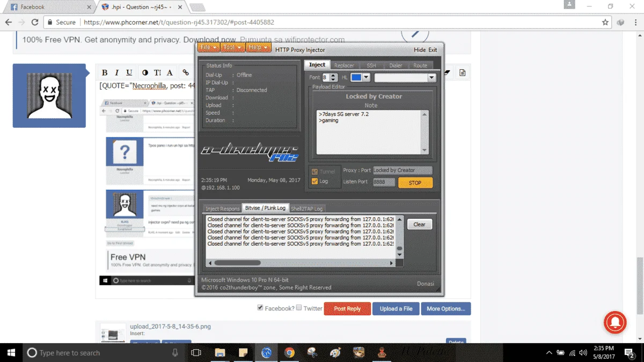
Task: Clear the log with the Clear button
Action: 420,224
